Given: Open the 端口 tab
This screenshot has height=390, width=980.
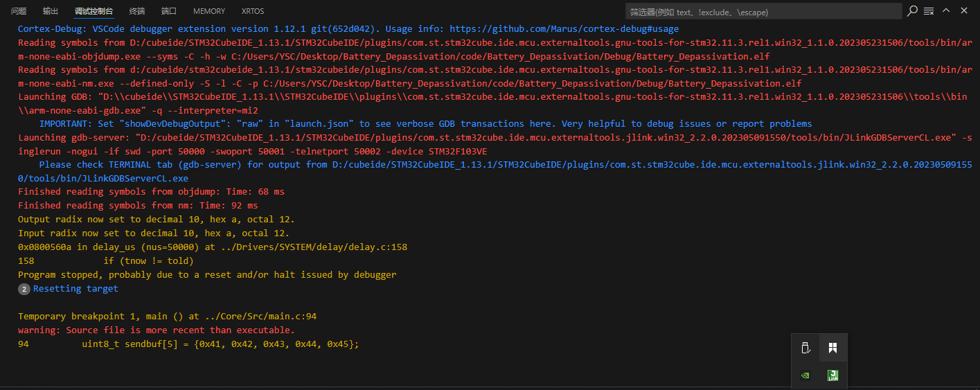Looking at the screenshot, I should coord(169,11).
